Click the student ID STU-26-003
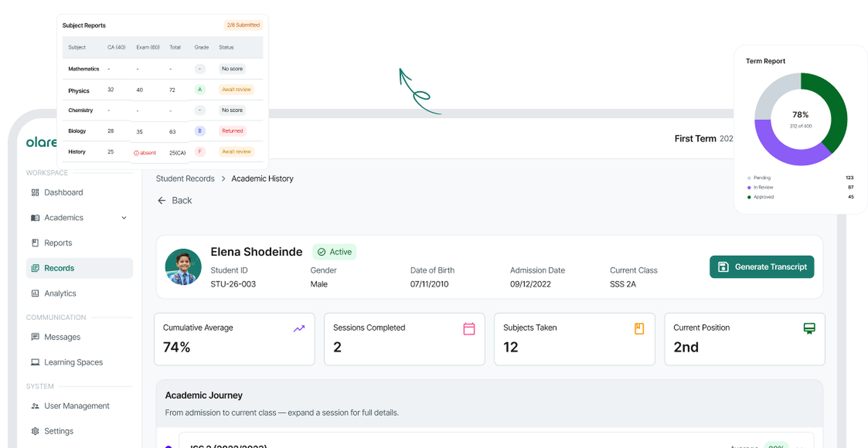 point(233,284)
